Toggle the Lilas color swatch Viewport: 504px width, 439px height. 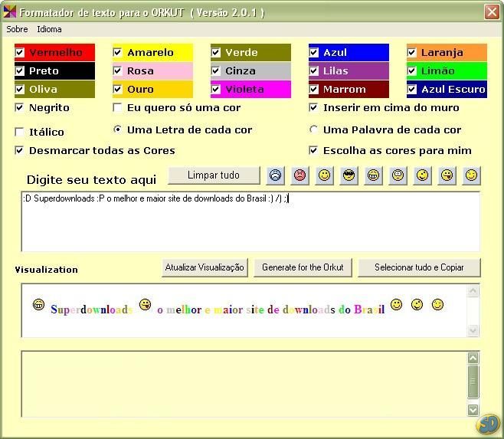tap(349, 70)
